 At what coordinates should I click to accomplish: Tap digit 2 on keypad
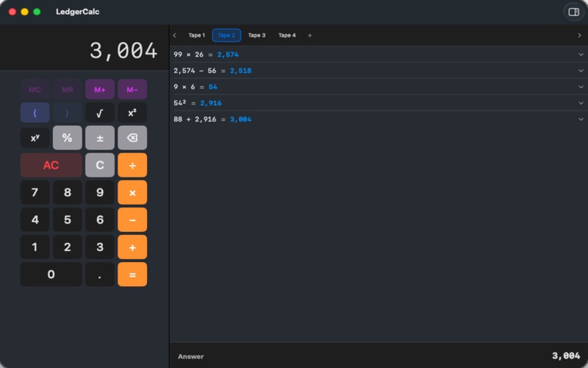point(68,247)
